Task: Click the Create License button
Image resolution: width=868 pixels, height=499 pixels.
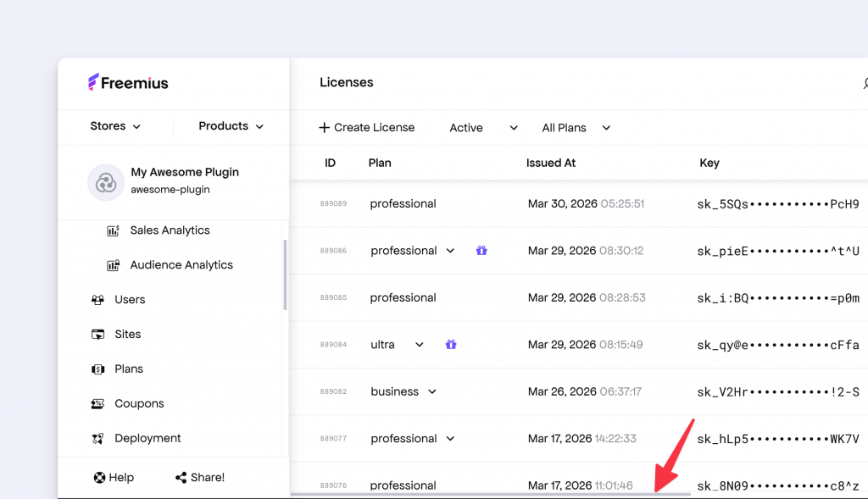Action: click(x=367, y=127)
